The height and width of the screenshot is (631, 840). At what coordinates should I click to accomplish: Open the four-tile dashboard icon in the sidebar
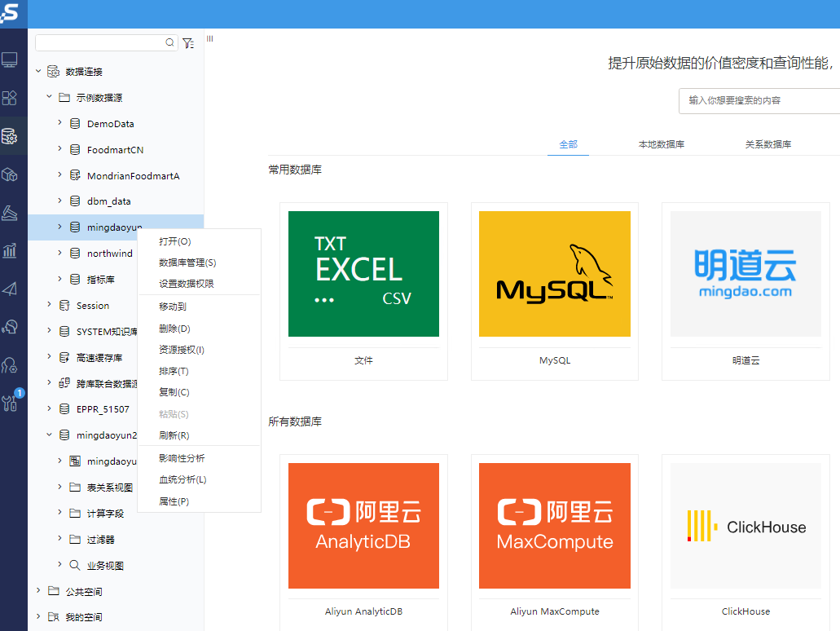pyautogui.click(x=10, y=98)
